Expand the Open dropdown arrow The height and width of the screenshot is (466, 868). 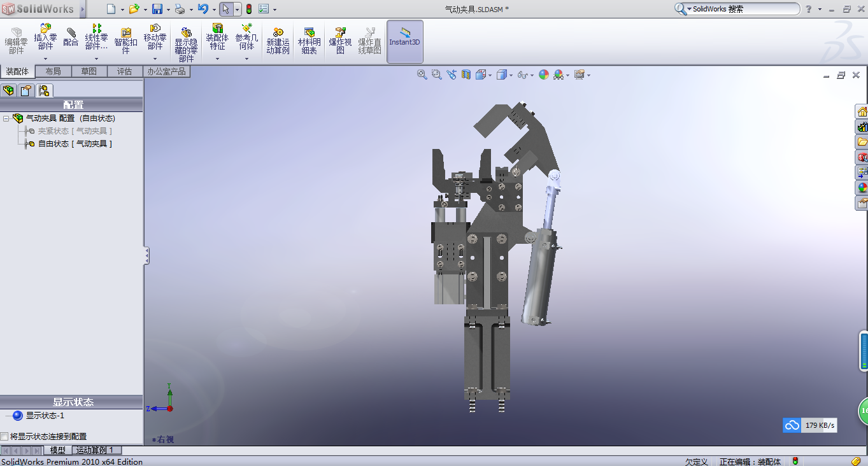coord(145,10)
